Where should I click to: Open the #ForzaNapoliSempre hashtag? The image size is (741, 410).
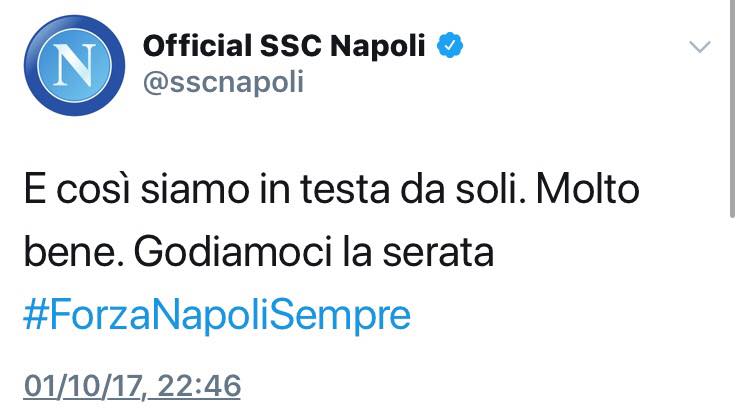(x=216, y=315)
